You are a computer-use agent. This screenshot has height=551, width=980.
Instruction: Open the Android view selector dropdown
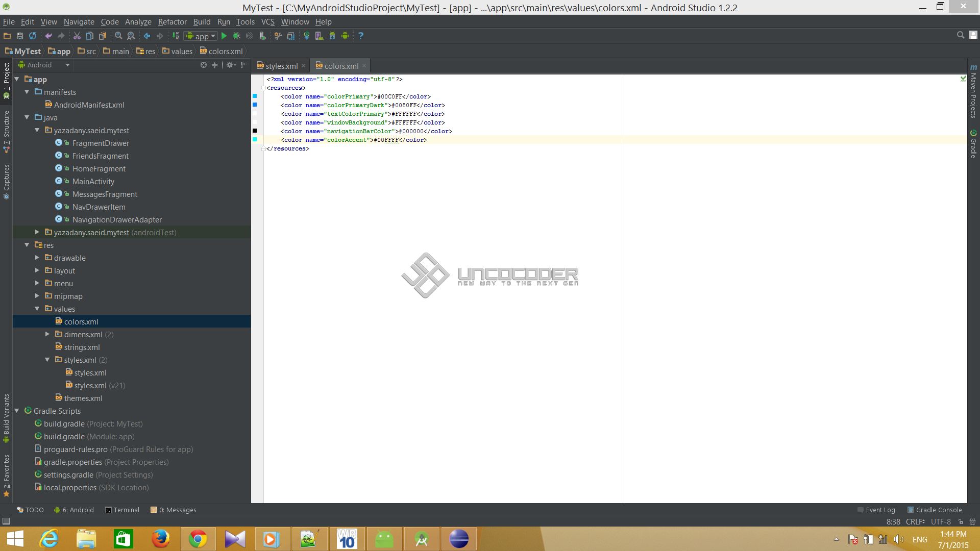[x=43, y=65]
